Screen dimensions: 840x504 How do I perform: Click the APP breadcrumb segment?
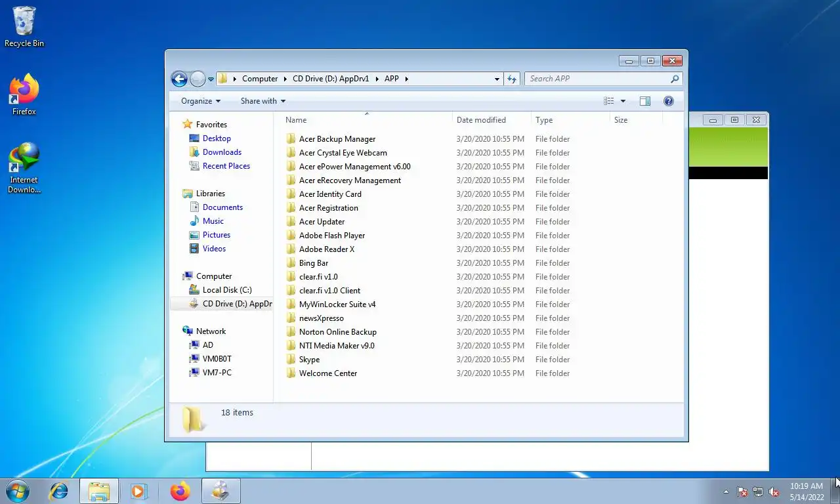pyautogui.click(x=392, y=79)
